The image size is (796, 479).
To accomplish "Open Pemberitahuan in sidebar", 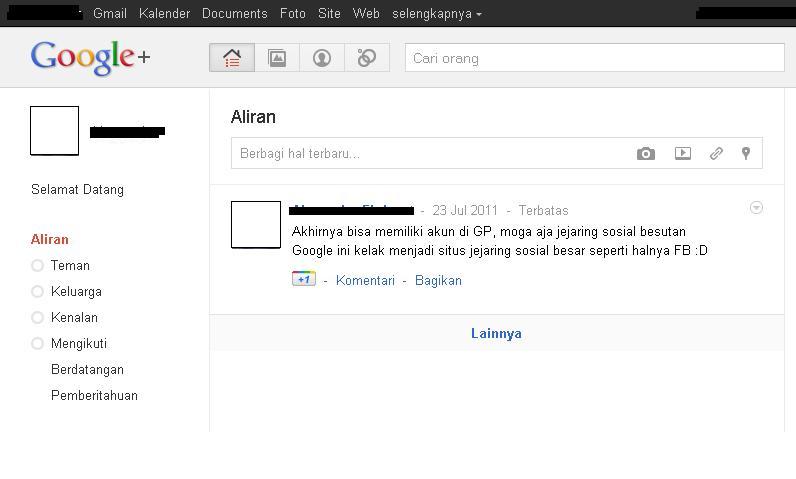I will pos(94,395).
